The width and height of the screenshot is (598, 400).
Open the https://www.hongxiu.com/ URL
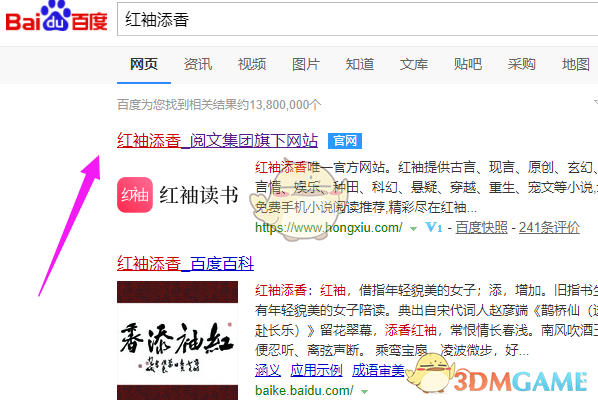click(x=329, y=228)
